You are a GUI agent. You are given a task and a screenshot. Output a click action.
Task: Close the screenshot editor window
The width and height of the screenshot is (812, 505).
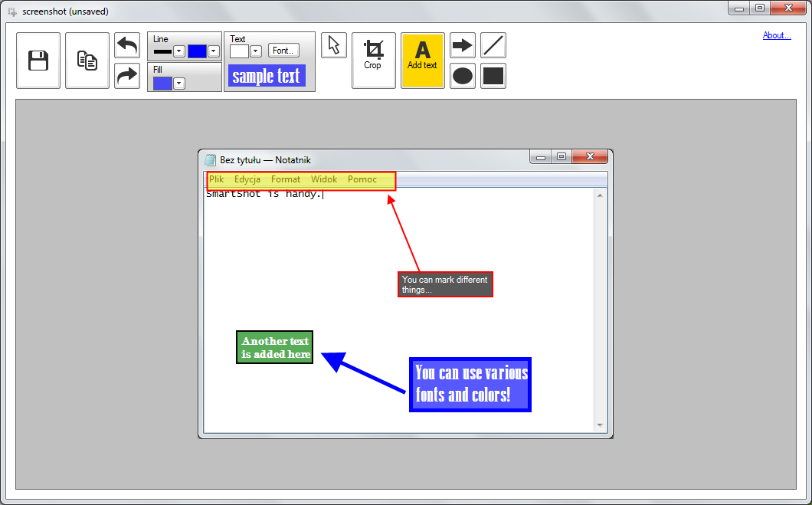pyautogui.click(x=788, y=8)
